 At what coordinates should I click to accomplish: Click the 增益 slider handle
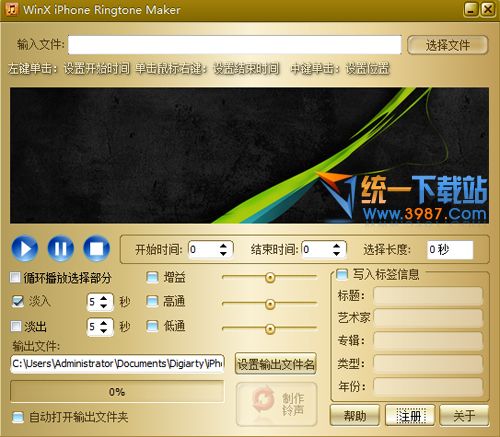click(270, 277)
